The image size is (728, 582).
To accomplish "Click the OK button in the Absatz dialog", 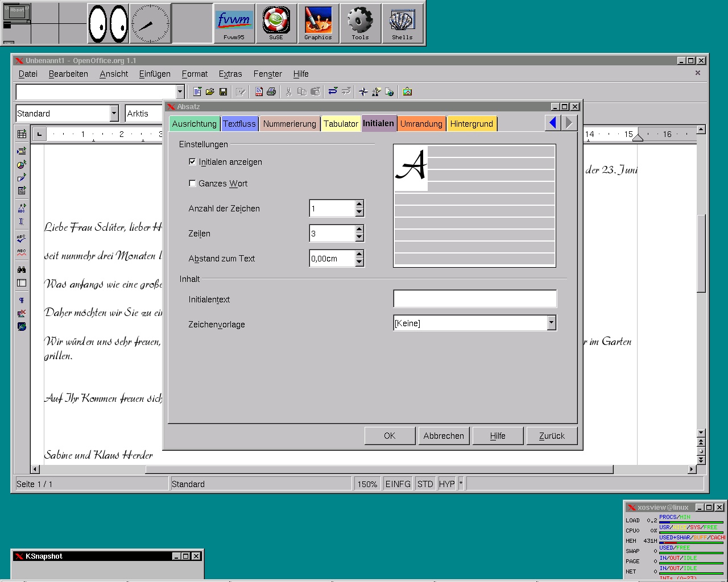I will tap(390, 436).
